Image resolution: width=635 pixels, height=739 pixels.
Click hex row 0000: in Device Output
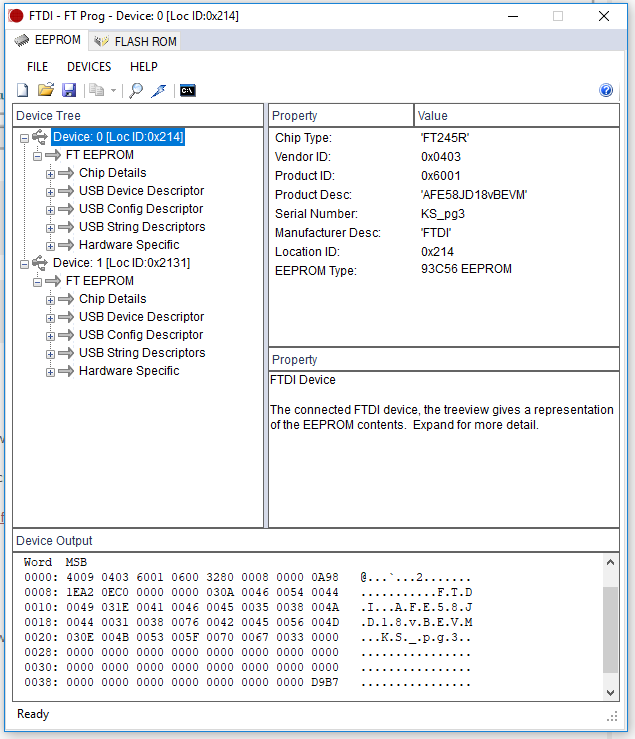[247, 577]
